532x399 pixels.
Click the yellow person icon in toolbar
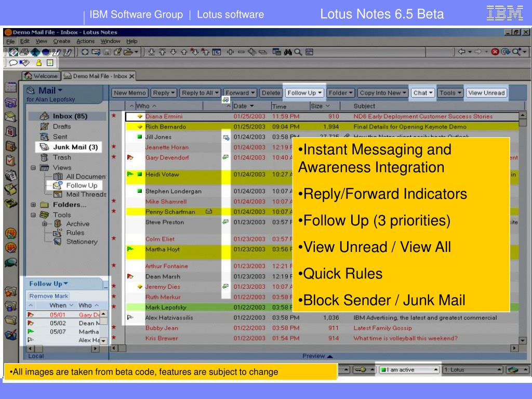tap(39, 63)
